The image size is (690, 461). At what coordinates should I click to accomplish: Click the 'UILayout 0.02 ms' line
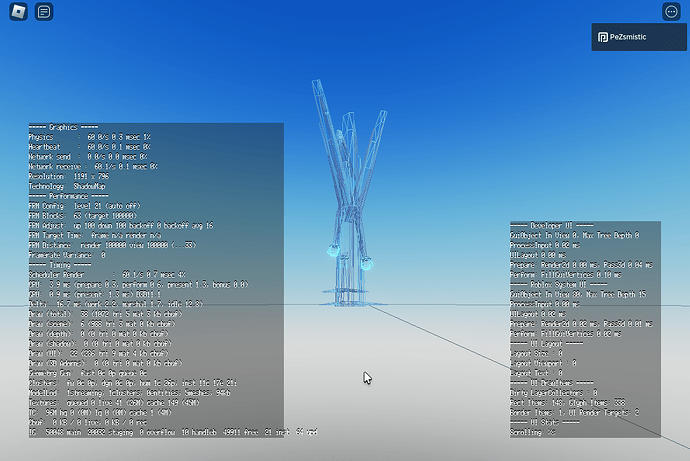tap(538, 314)
